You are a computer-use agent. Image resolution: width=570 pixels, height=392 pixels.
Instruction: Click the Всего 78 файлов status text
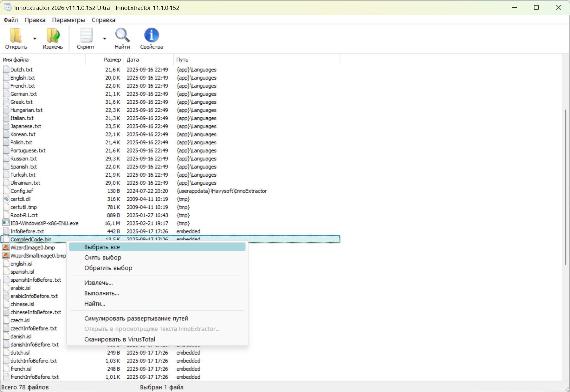25,387
